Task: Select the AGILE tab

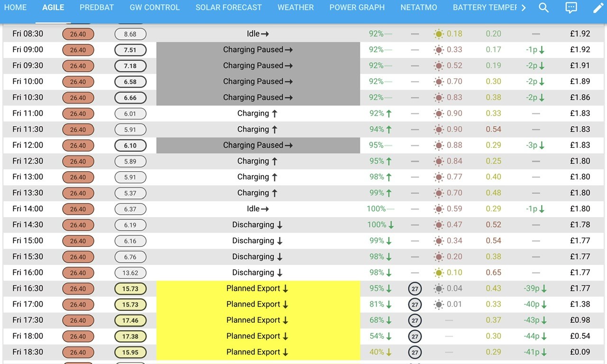Action: click(x=53, y=8)
